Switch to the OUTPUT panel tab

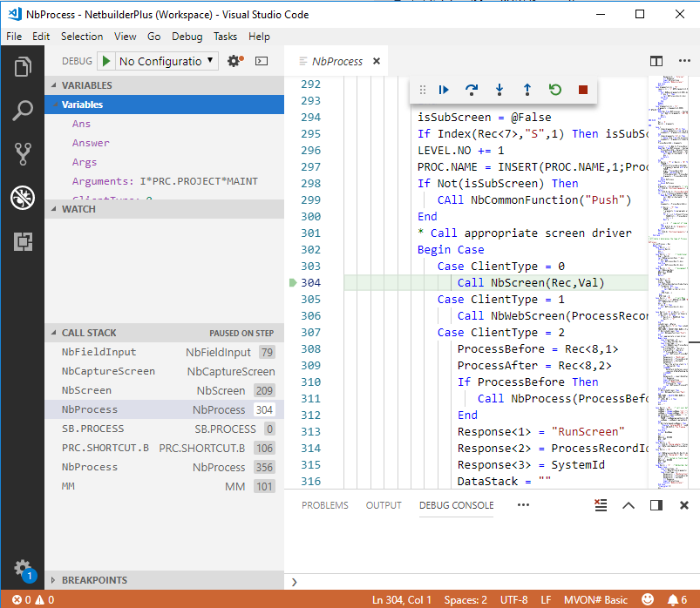(384, 505)
